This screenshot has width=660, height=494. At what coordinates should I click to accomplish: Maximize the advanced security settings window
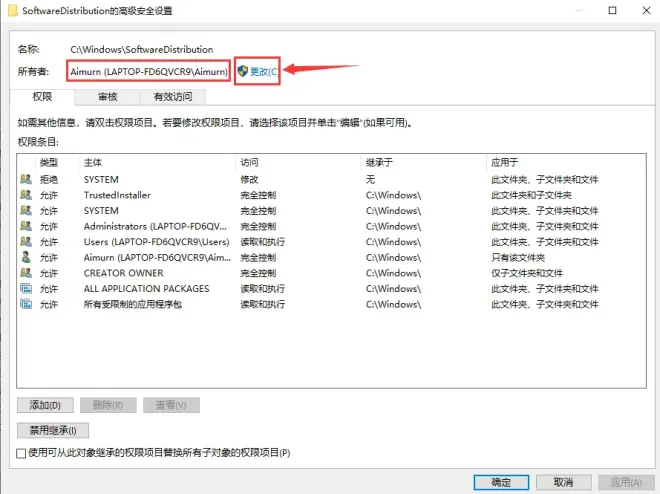pyautogui.click(x=612, y=10)
